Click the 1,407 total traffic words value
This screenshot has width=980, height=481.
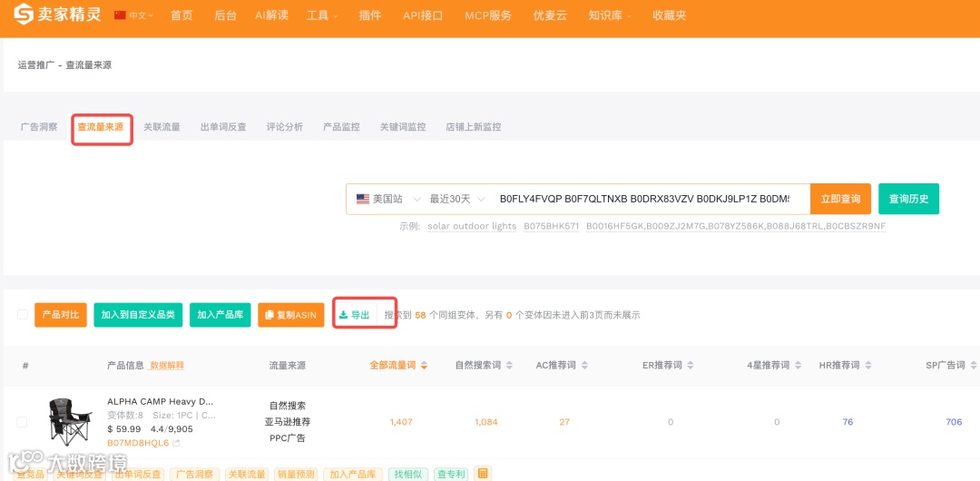[401, 422]
